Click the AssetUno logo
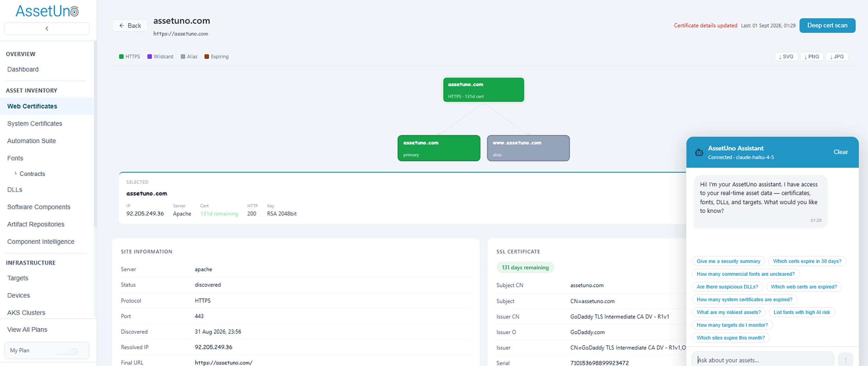 (x=47, y=11)
